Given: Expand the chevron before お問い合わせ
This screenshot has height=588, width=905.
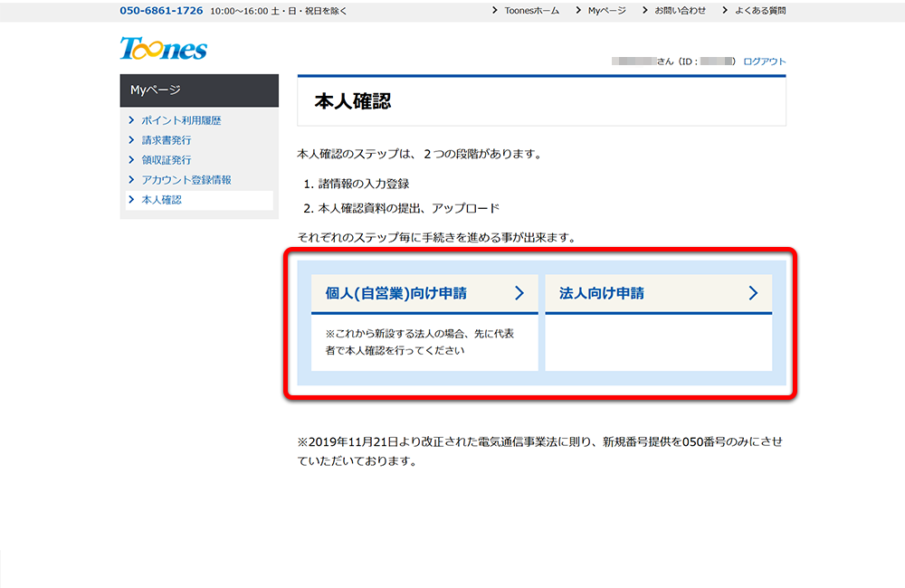Looking at the screenshot, I should point(644,11).
